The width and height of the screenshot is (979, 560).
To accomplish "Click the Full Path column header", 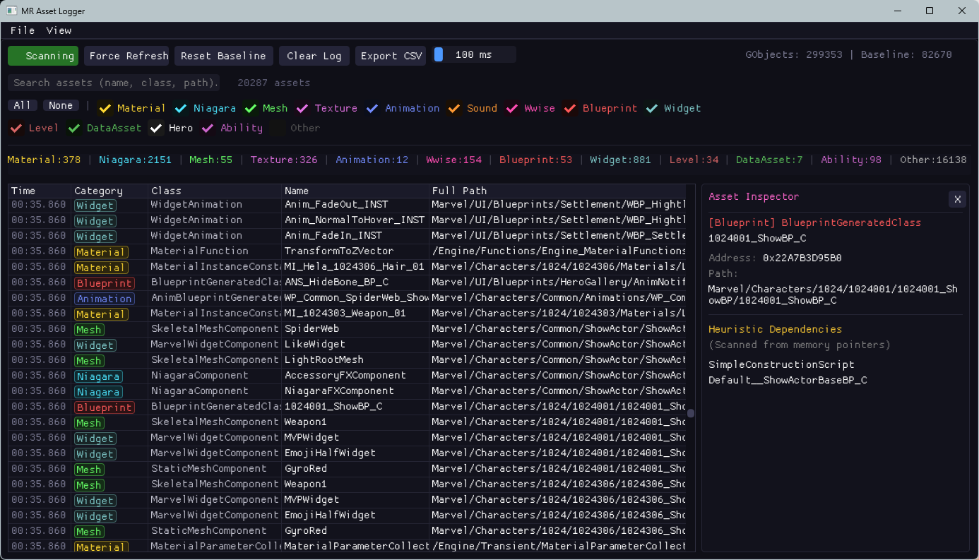I will click(558, 191).
